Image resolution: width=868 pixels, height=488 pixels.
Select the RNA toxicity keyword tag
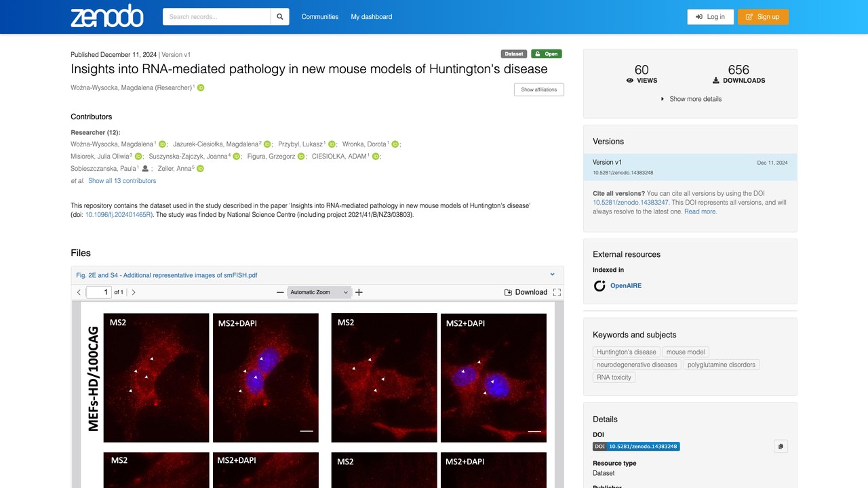tap(614, 378)
